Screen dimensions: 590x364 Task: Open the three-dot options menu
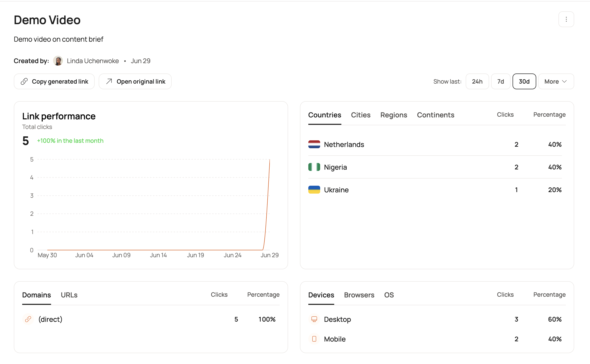coord(566,19)
